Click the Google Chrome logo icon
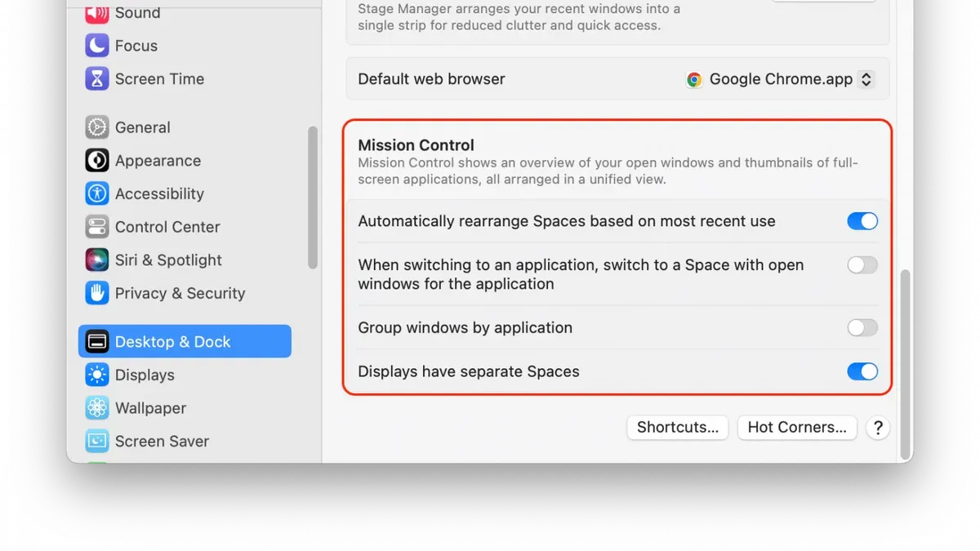The width and height of the screenshot is (980, 551). 694,79
